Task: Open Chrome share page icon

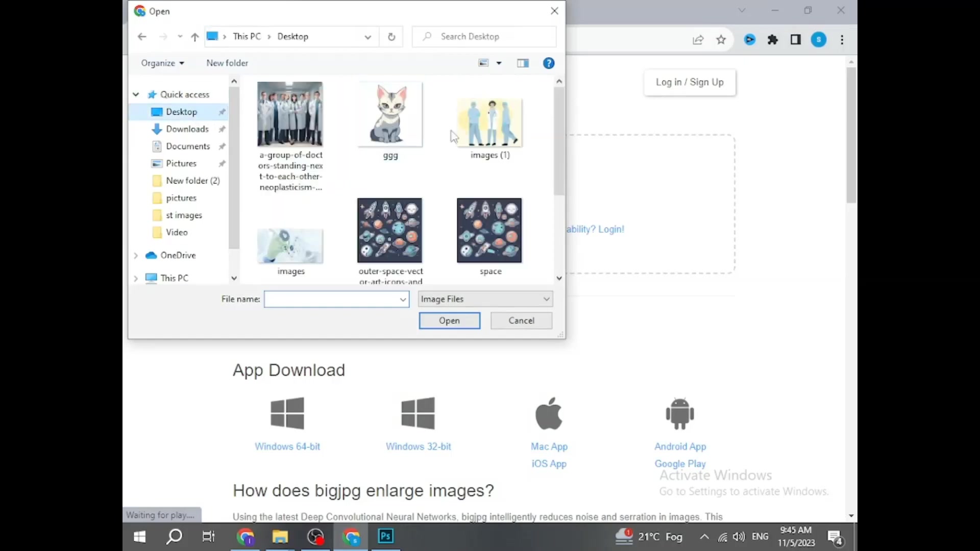Action: point(698,40)
